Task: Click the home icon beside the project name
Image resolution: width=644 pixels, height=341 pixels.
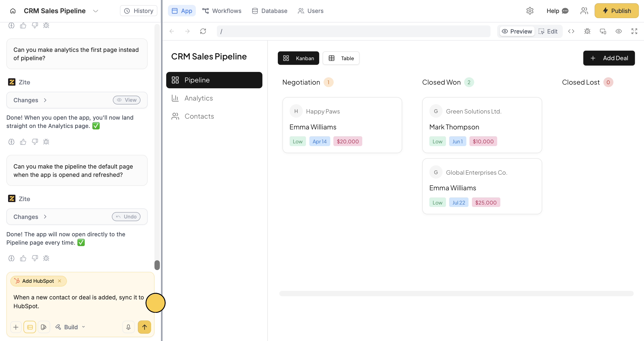Action: point(13,11)
